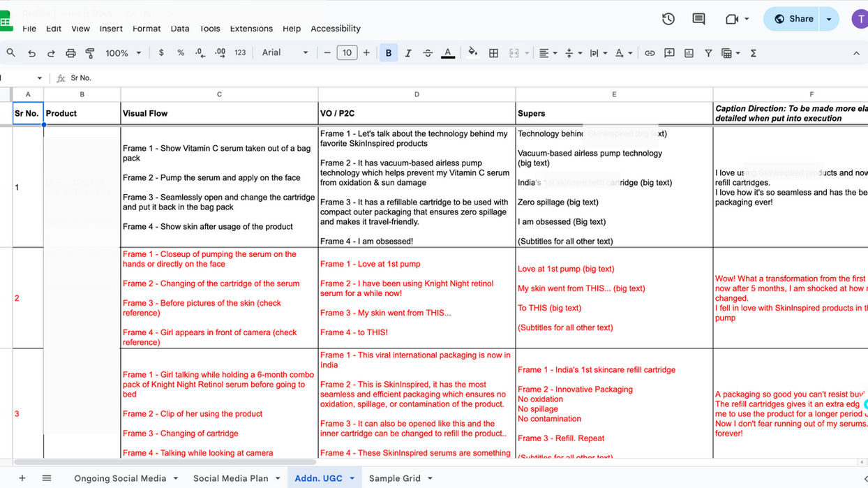
Task: Open the Insert menu
Action: click(x=111, y=29)
